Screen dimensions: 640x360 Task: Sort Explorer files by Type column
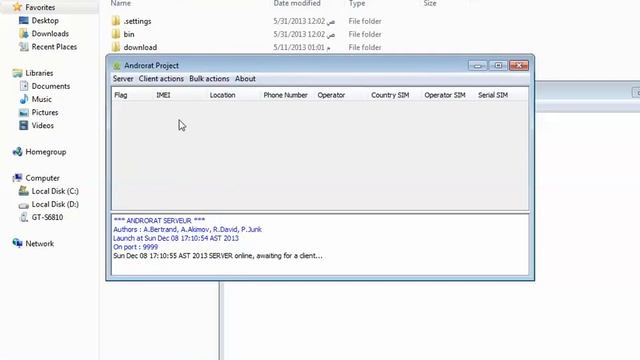[x=357, y=3]
